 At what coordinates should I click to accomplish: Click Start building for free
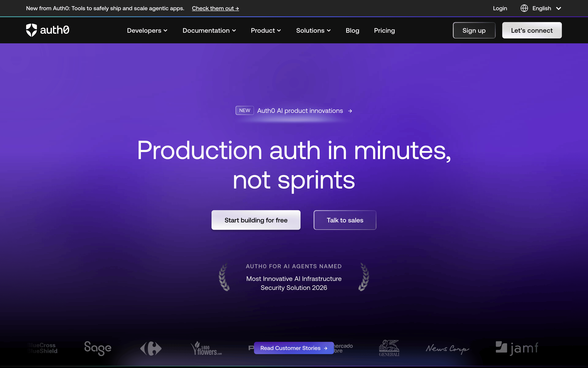pos(256,220)
